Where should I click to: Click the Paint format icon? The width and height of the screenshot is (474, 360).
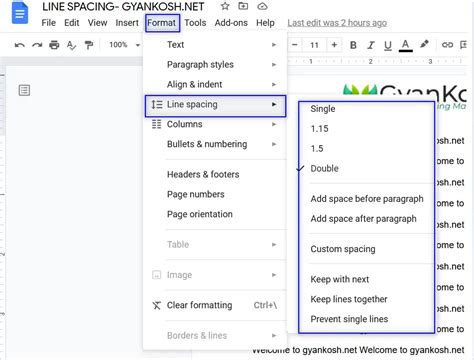(89, 45)
